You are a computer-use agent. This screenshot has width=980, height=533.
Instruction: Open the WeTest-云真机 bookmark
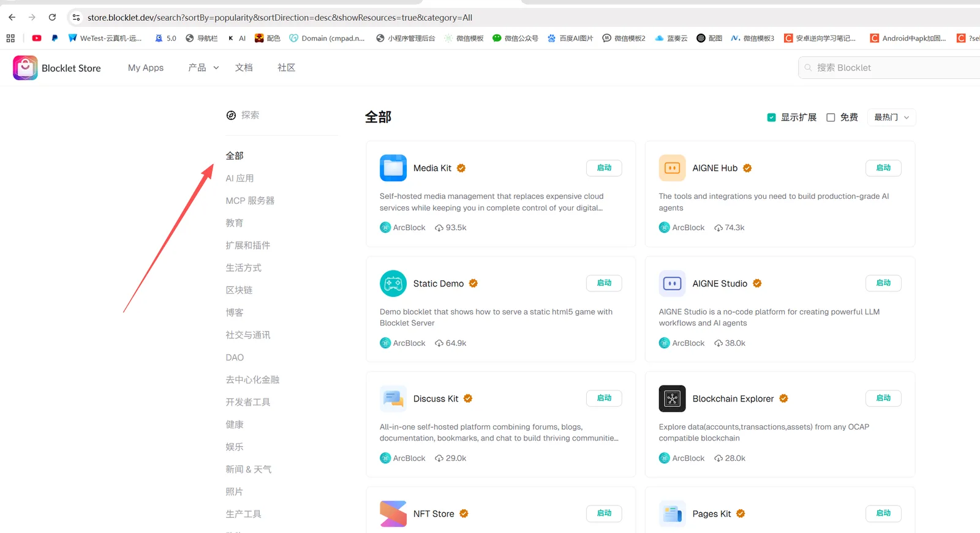[x=105, y=38]
